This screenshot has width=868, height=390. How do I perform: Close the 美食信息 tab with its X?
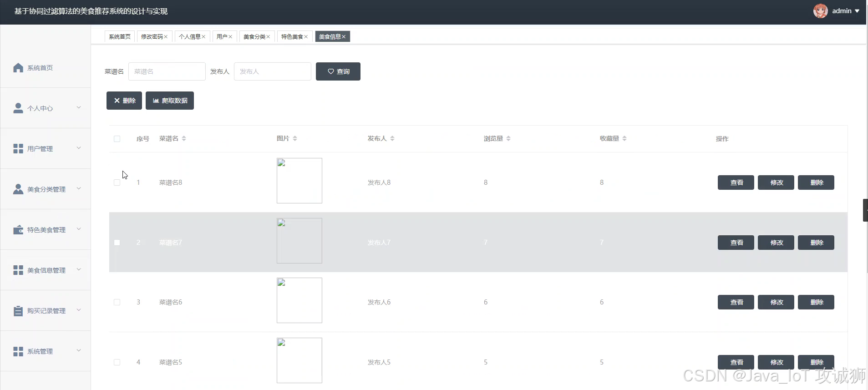click(x=344, y=37)
